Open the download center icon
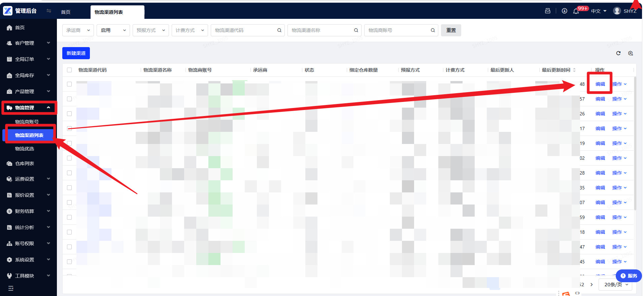The image size is (644, 296). coord(565,11)
